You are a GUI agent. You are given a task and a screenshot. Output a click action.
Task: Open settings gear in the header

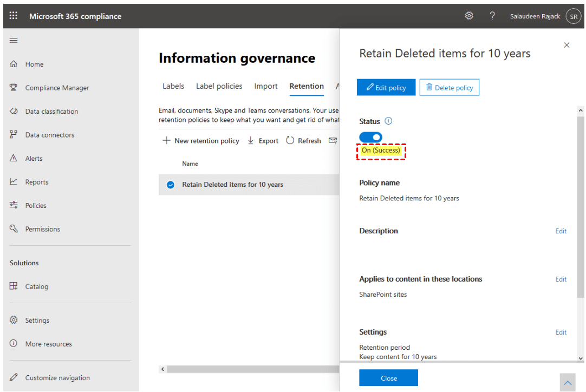click(469, 16)
